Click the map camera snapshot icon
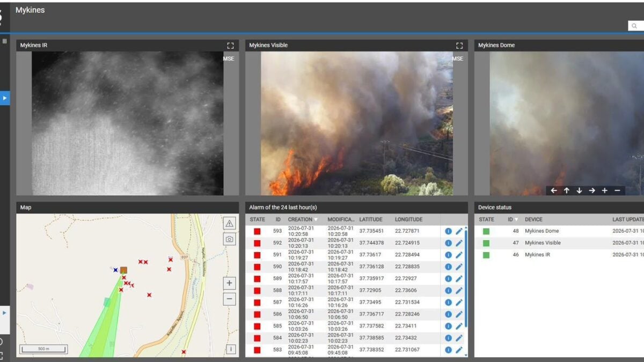The height and width of the screenshot is (362, 644). (x=230, y=239)
